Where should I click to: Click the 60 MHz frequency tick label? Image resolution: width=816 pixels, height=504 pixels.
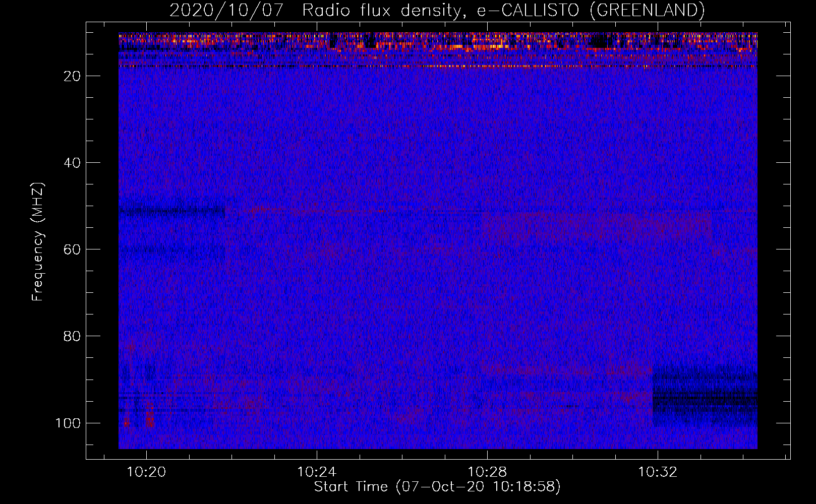[72, 249]
